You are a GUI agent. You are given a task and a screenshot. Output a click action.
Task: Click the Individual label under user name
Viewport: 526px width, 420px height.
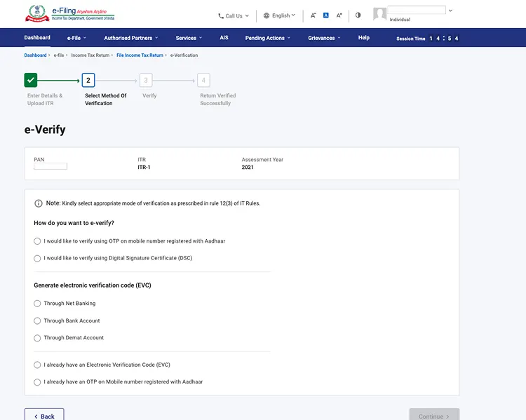pos(400,20)
